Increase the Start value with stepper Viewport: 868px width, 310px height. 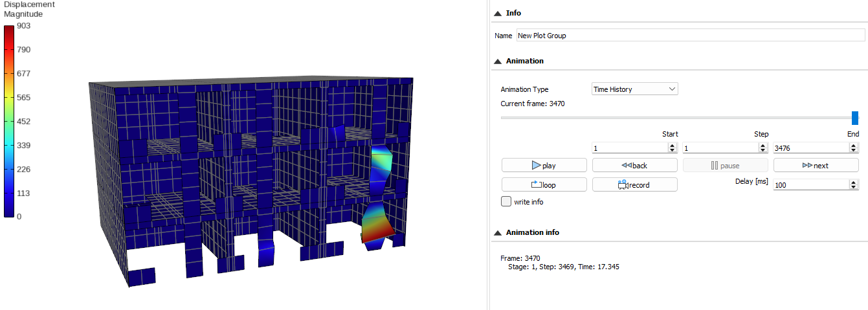pyautogui.click(x=674, y=146)
